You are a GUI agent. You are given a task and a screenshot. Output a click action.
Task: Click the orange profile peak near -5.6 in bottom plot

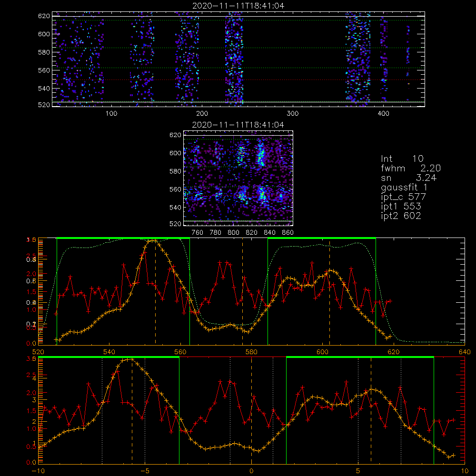(x=132, y=359)
